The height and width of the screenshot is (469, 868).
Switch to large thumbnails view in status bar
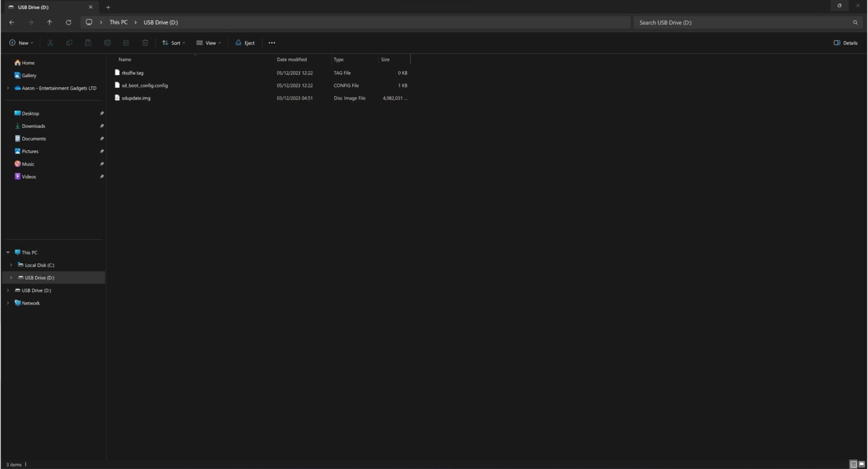[x=861, y=464]
